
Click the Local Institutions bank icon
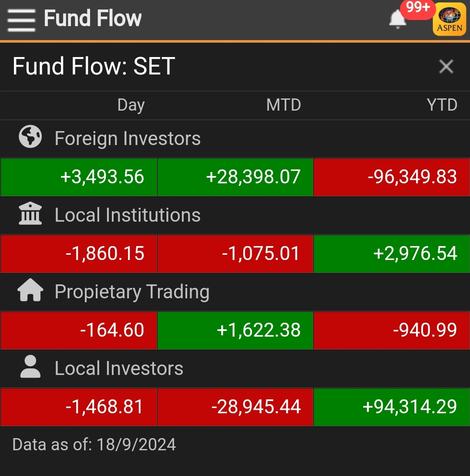click(30, 213)
